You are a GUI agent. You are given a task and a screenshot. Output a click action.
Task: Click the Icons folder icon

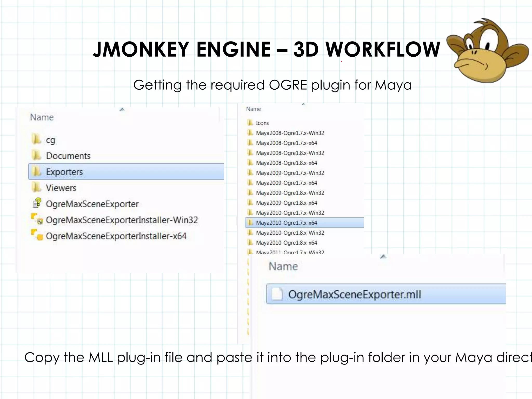(250, 123)
